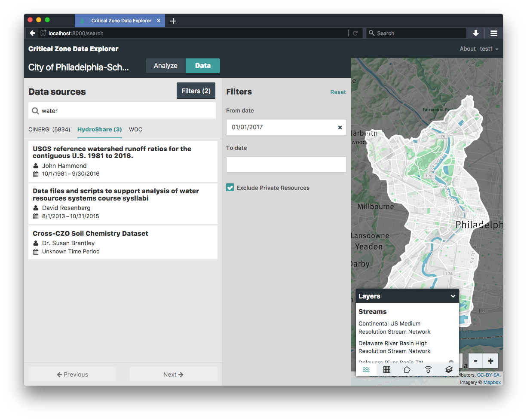Open the test1 user dropdown

coord(489,49)
